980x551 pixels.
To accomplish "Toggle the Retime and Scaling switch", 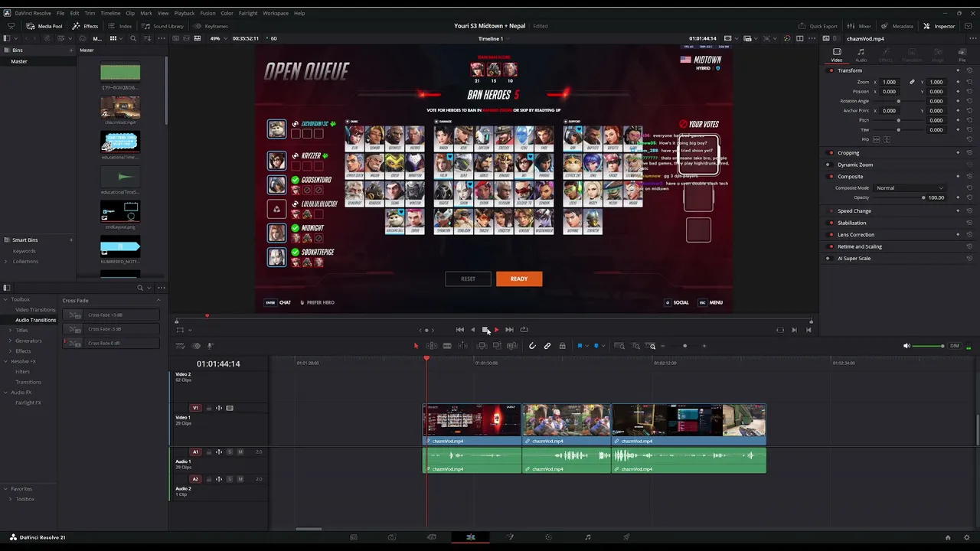I will pos(831,246).
